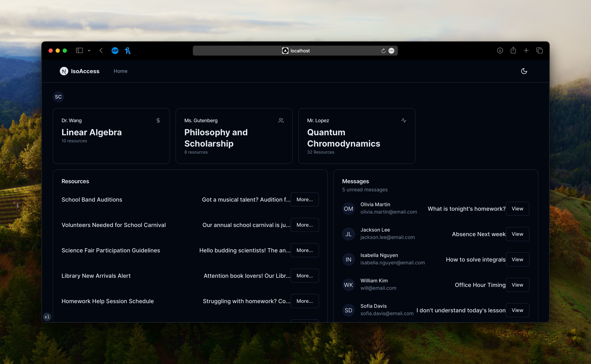Screen dimensions: 591x364
Task: Click the Share icon in toolbar
Action: click(513, 50)
